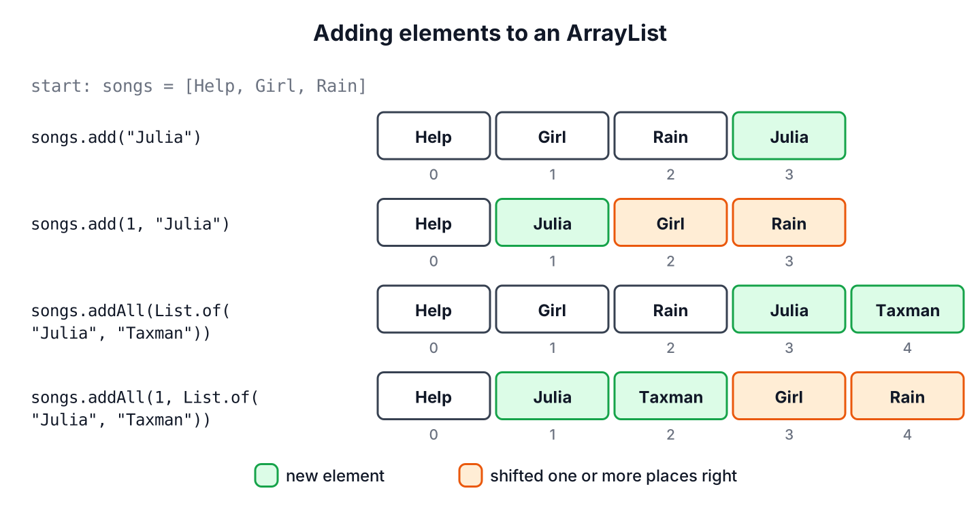Click index 4 under Rain in the addAll(1, List.of( row
Viewport: 980px width, 510px height.
907,435
